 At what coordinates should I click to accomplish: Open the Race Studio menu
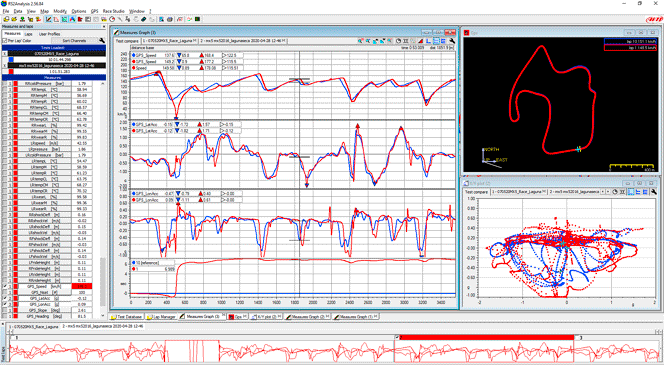113,11
